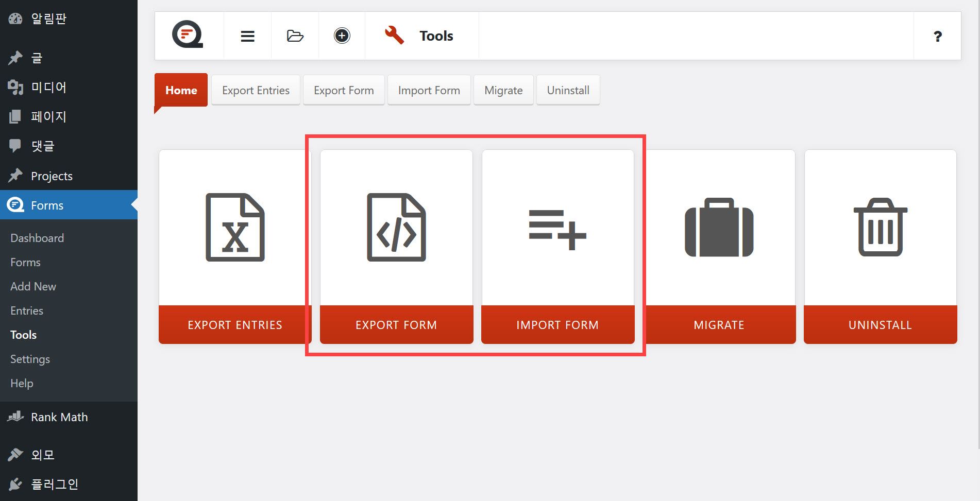Viewport: 980px width, 501px height.
Task: Open the 알림판 sidebar menu
Action: 69,19
